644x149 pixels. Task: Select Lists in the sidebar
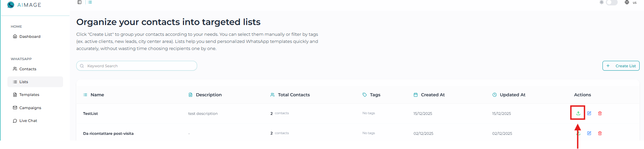(24, 82)
